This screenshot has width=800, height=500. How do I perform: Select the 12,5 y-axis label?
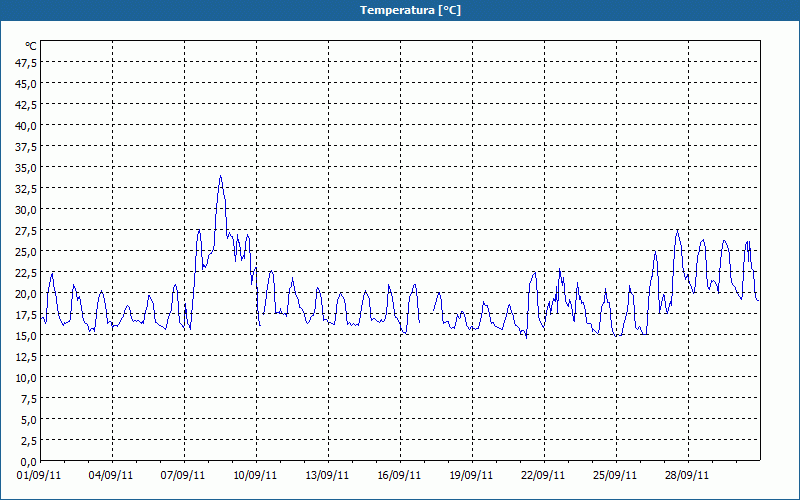point(26,358)
